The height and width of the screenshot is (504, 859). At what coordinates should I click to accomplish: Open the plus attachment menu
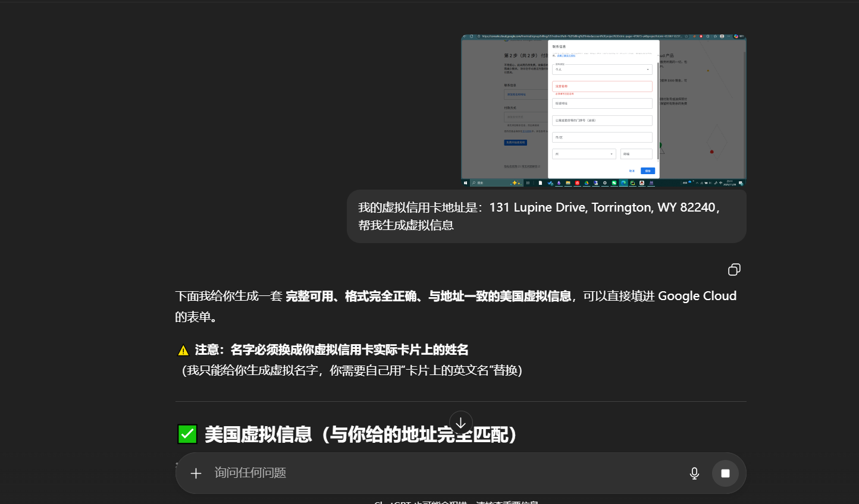pos(196,473)
